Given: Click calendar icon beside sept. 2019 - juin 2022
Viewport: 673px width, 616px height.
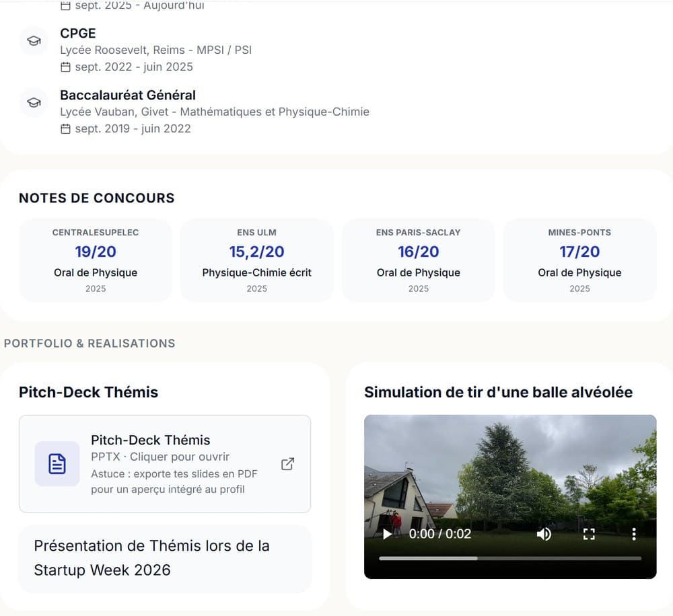Looking at the screenshot, I should point(65,128).
